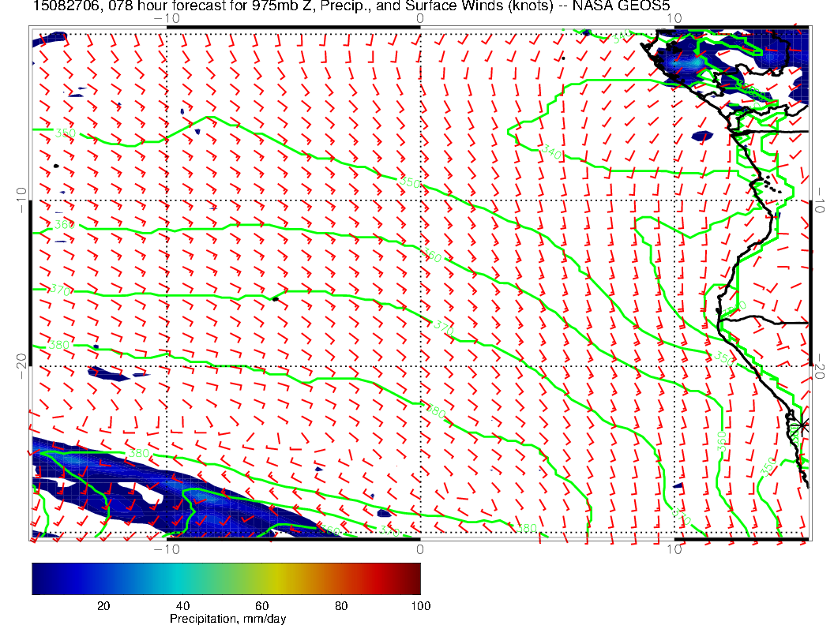The height and width of the screenshot is (644, 834).
Task: Click the "40" tick label under the colorbar
Action: pos(182,606)
